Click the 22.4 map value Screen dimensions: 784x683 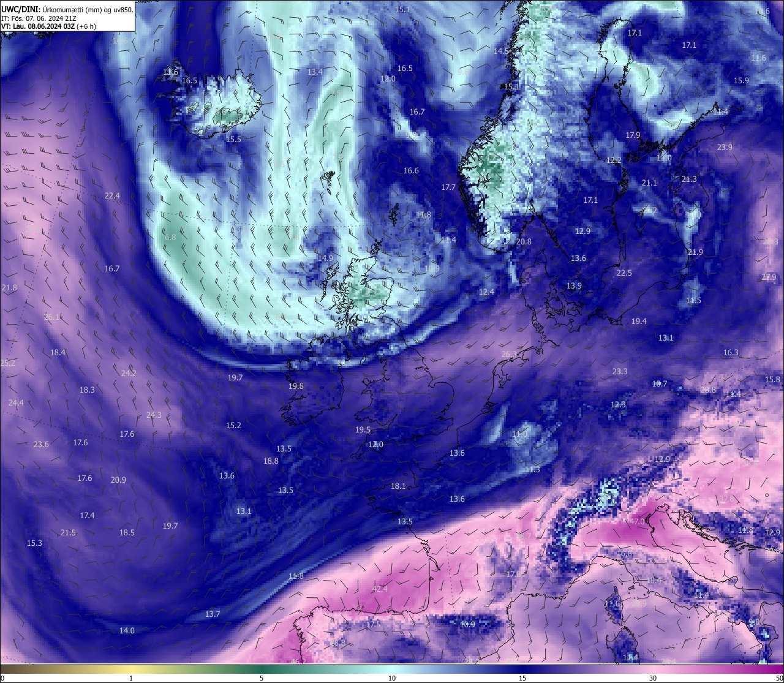112,196
